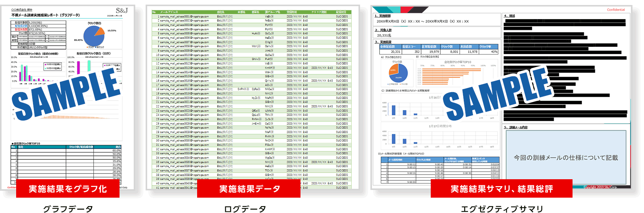644x213 pixels.
Task: Click the S&J logo on graph report
Action: coord(122,11)
